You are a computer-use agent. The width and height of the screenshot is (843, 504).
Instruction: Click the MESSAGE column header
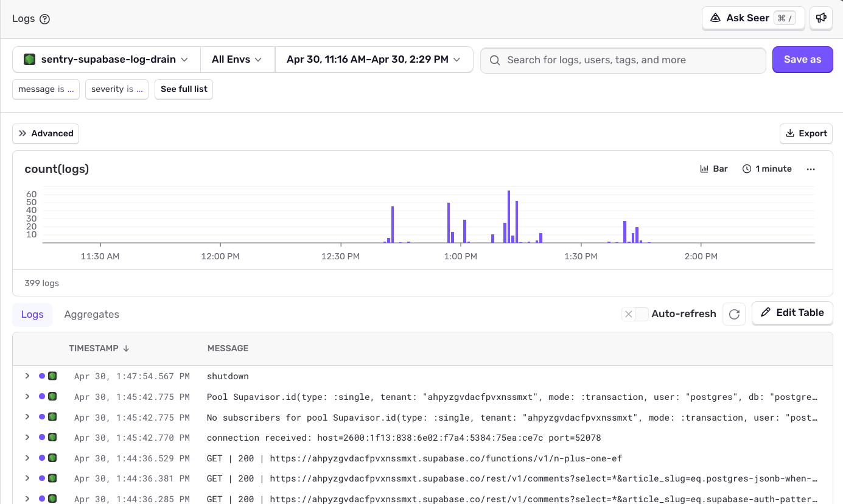[x=228, y=348]
